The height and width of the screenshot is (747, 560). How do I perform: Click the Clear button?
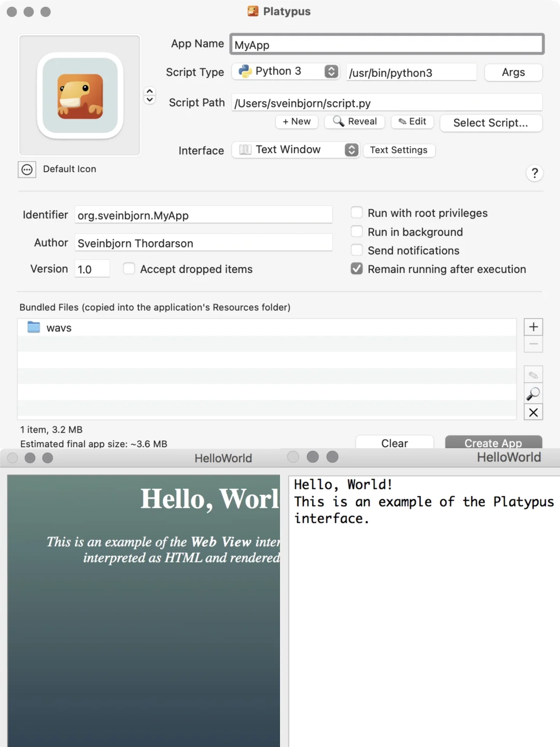click(x=395, y=442)
